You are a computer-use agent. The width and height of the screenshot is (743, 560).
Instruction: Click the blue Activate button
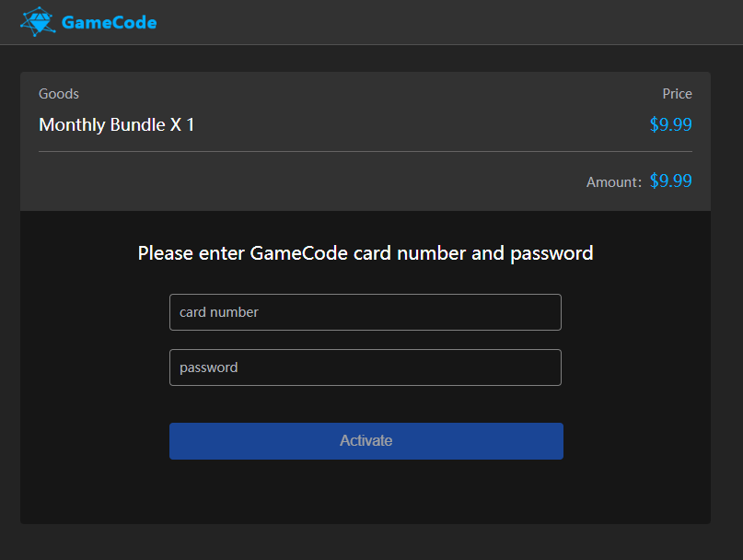[x=366, y=441]
